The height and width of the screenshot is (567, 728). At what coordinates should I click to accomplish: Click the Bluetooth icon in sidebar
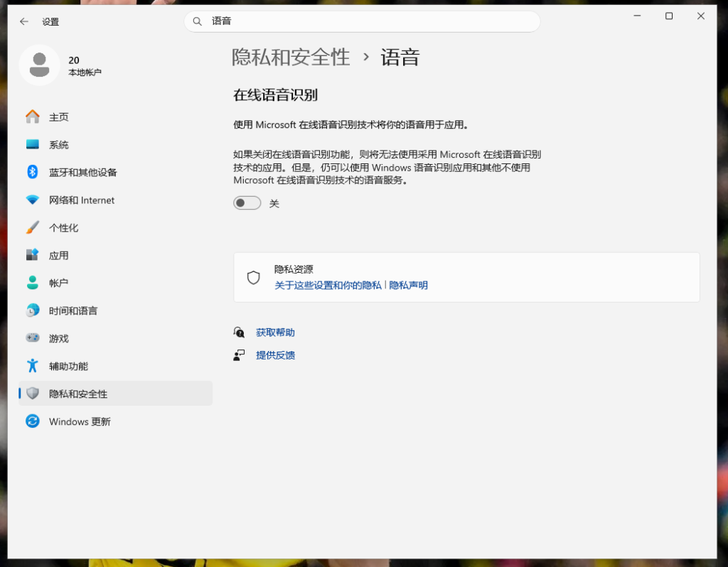tap(33, 172)
